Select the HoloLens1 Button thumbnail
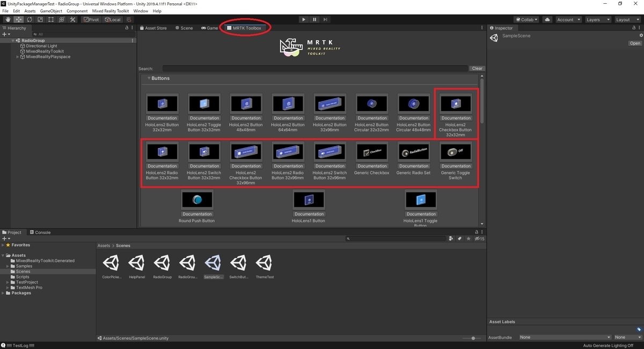This screenshot has height=349, width=644. tap(309, 200)
